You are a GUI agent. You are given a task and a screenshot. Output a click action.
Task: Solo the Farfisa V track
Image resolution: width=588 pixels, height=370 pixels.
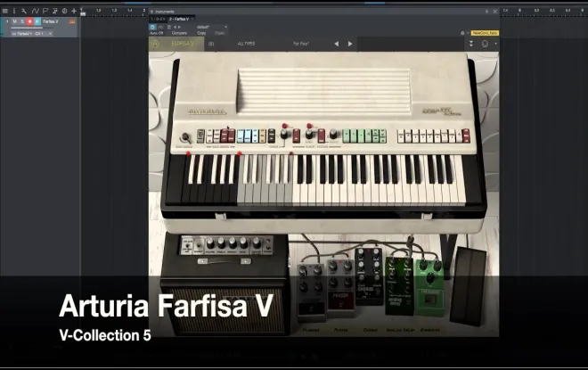(22, 21)
